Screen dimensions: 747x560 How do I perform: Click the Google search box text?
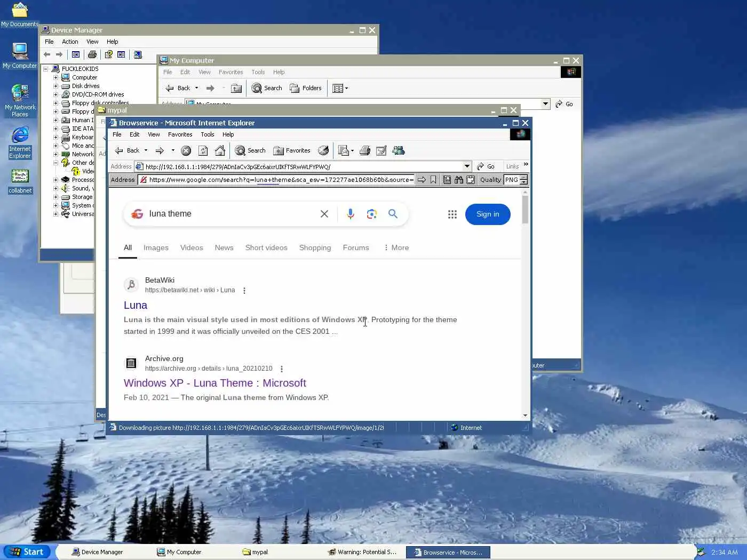170,214
